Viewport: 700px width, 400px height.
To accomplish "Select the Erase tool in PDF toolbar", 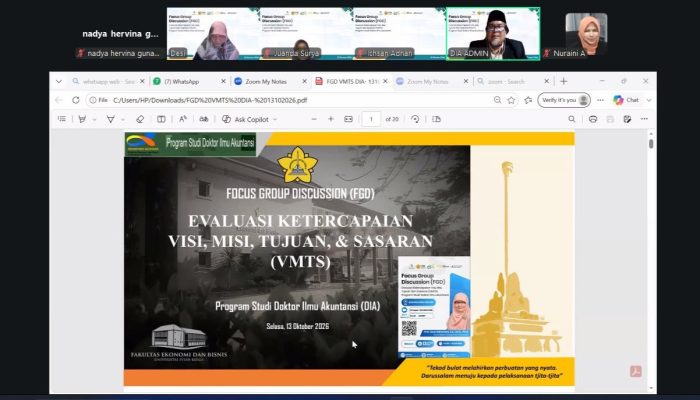I will pos(140,119).
